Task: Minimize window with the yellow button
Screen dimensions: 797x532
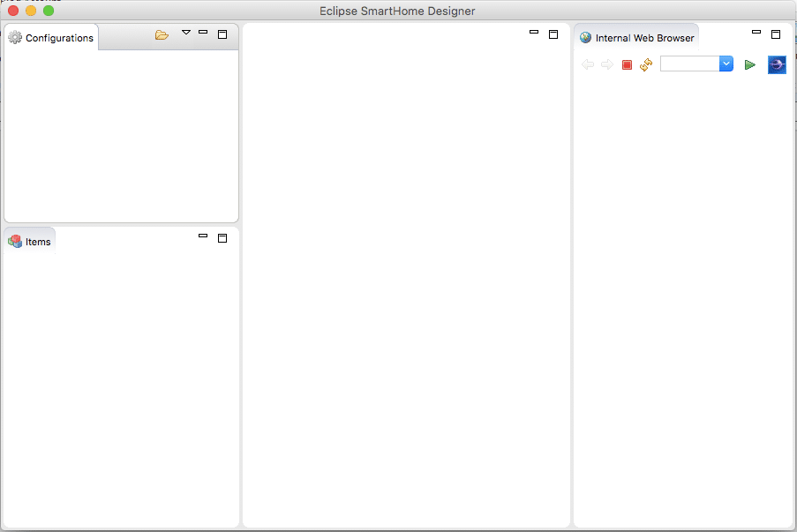Action: (31, 11)
